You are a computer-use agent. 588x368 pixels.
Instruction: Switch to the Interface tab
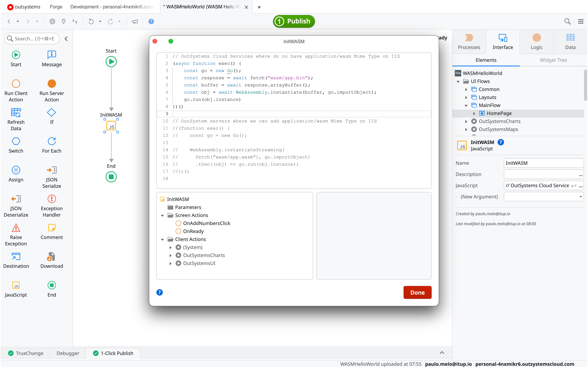pos(503,42)
